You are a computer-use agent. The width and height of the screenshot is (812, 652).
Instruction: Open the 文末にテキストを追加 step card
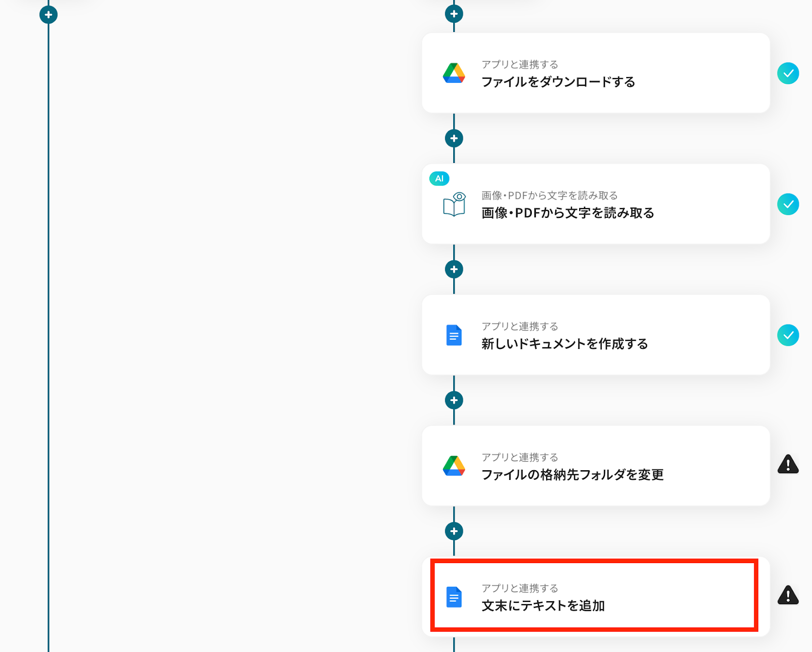pyautogui.click(x=596, y=597)
